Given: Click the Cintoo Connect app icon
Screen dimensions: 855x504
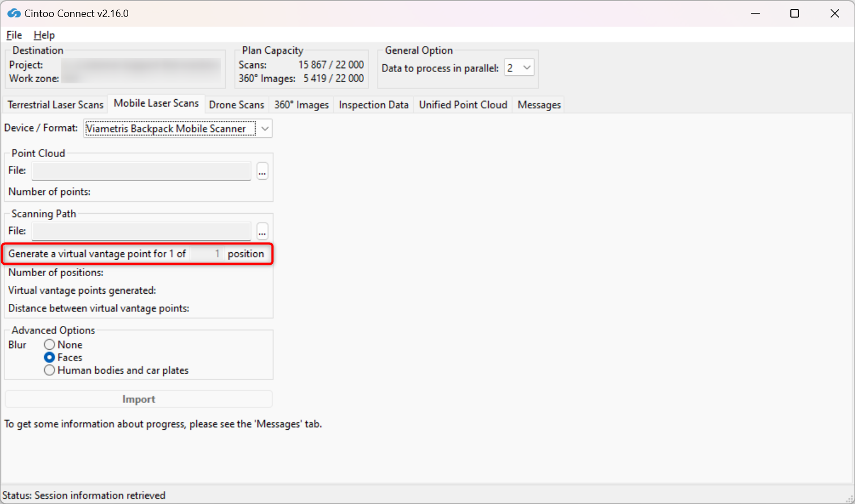Looking at the screenshot, I should coord(14,13).
